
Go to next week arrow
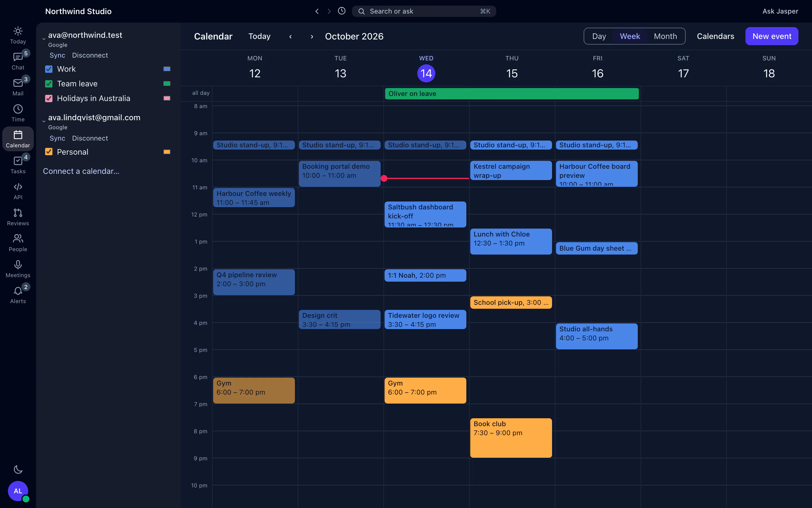(x=312, y=36)
